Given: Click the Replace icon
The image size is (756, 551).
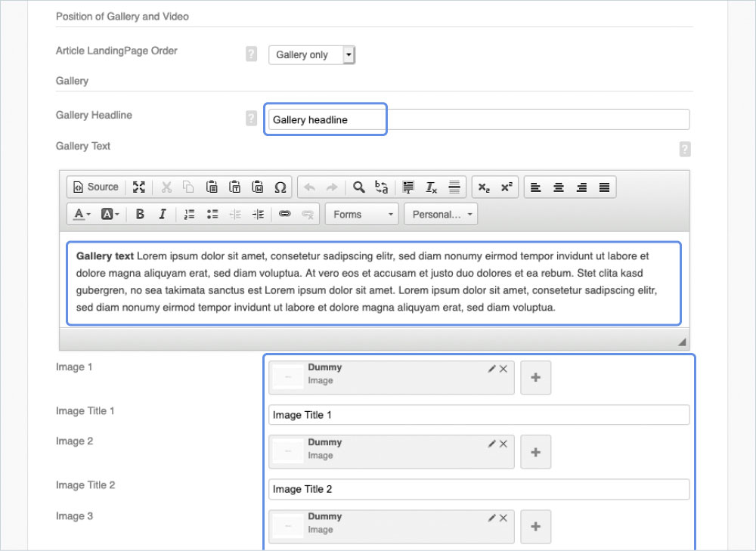Looking at the screenshot, I should (x=381, y=187).
